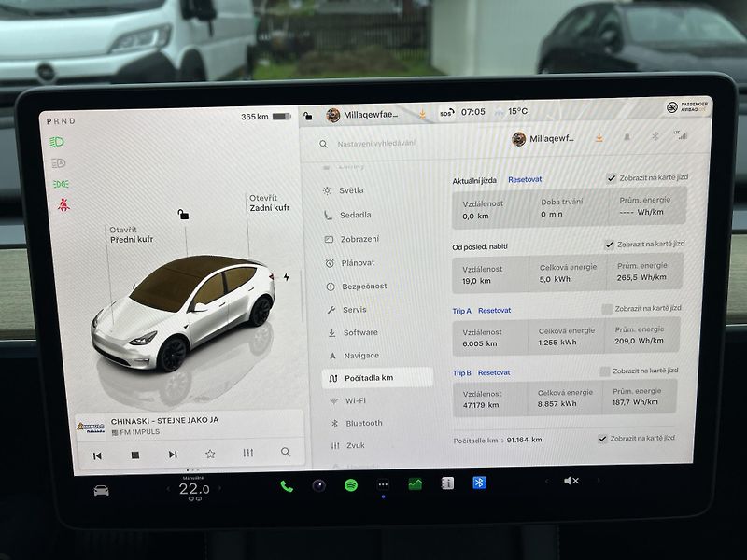
Task: Tap the car controls icon in the dock
Action: pyautogui.click(x=102, y=491)
